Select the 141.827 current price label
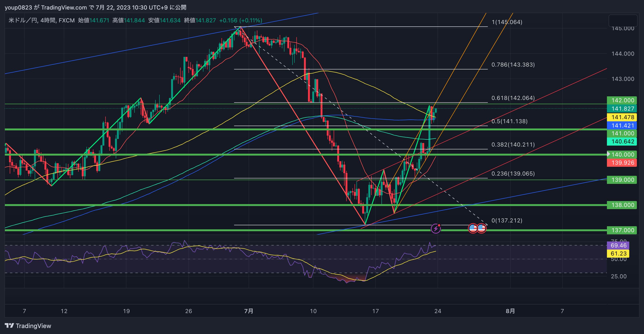This screenshot has width=644, height=334. coord(622,108)
